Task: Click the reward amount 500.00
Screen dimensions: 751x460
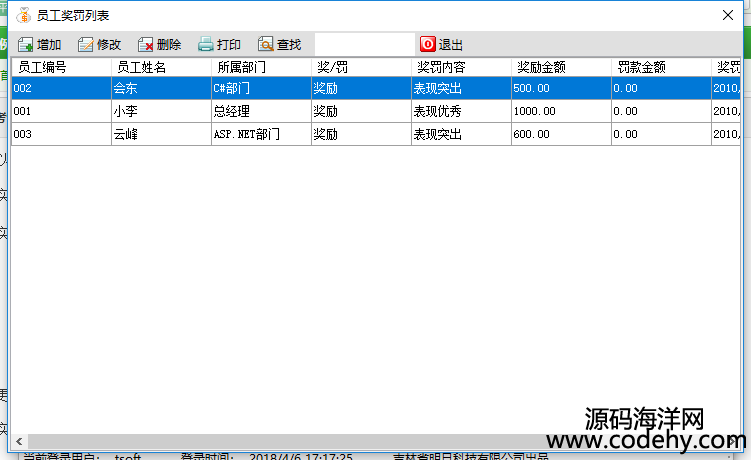Action: coord(562,88)
